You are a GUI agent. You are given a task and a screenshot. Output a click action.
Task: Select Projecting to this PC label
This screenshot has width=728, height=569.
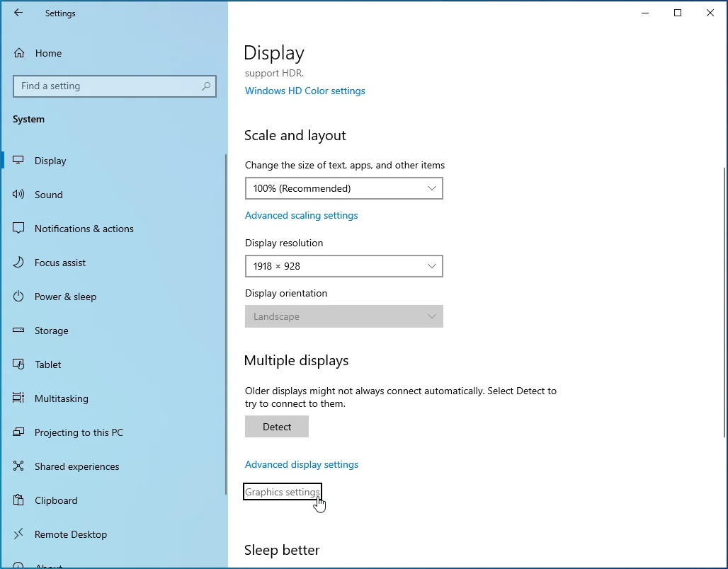point(79,432)
